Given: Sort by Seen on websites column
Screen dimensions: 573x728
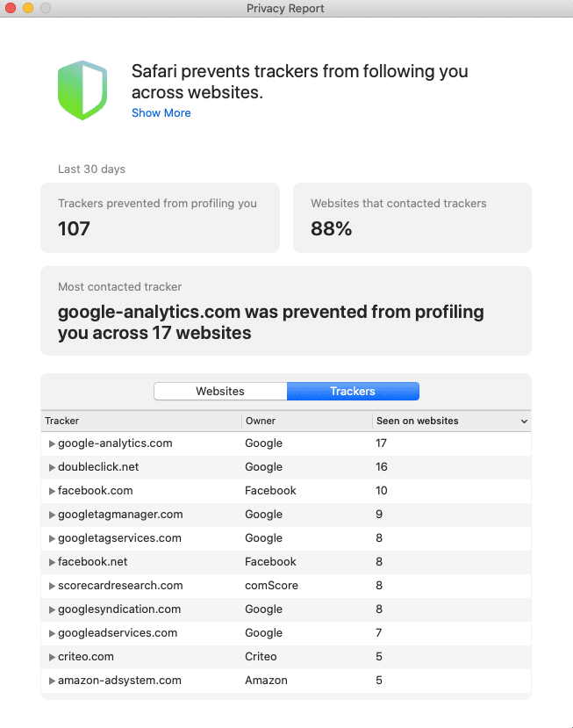Looking at the screenshot, I should tap(418, 422).
